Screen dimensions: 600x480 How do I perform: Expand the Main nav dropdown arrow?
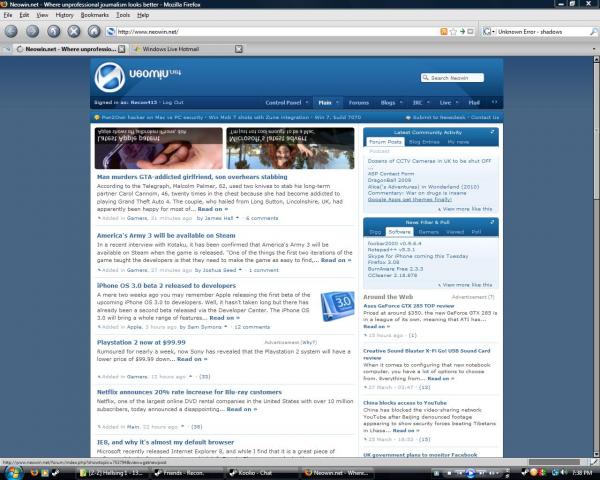pyautogui.click(x=337, y=103)
